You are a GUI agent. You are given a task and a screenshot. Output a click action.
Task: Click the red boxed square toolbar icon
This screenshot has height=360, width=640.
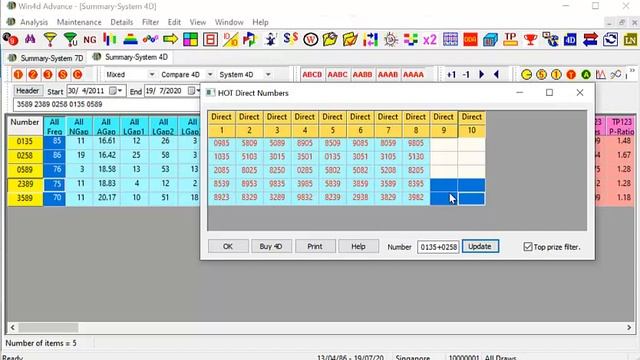pos(210,40)
